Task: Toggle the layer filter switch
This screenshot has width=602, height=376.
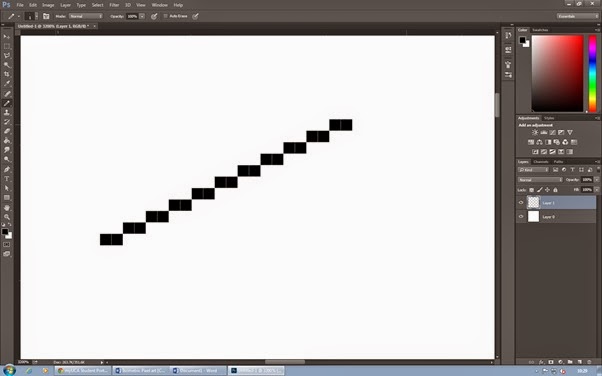Action: pyautogui.click(x=598, y=169)
